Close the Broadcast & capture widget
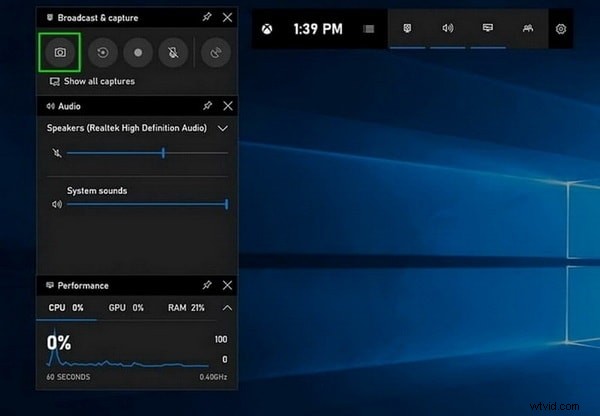Viewport: 600px width, 416px height. tap(227, 17)
